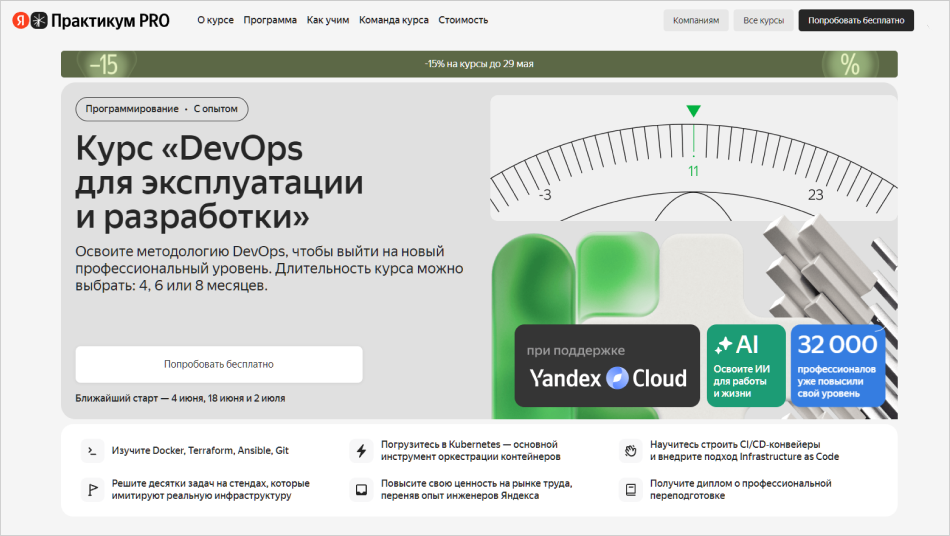Viewport: 950px width, 536px height.
Task: Click the Yandex red logo icon
Action: [21, 21]
